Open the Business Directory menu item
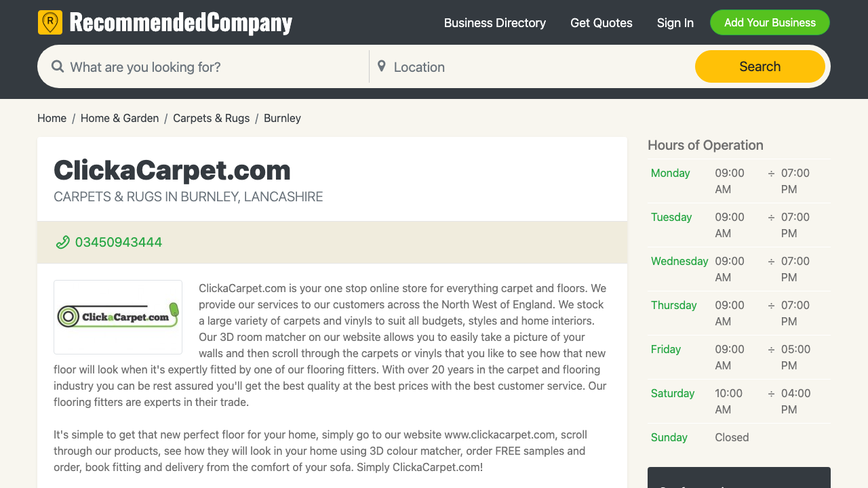The height and width of the screenshot is (488, 868). (494, 22)
